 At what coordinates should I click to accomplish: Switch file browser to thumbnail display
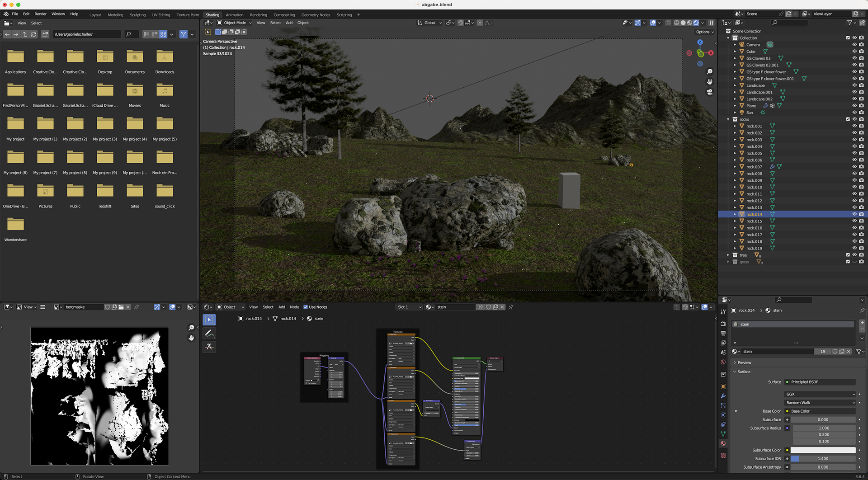163,34
